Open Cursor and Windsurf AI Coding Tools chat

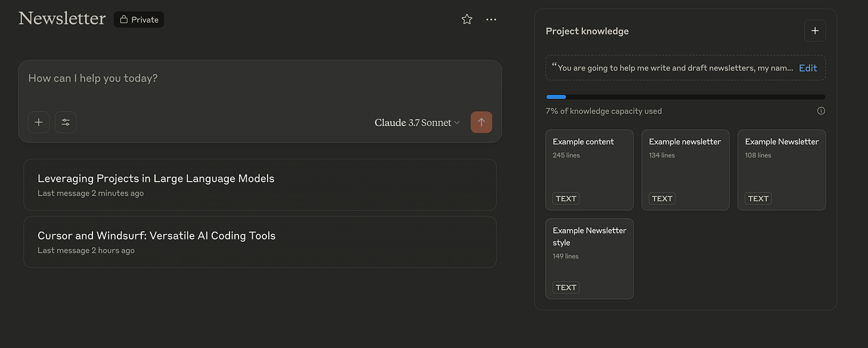pos(260,242)
